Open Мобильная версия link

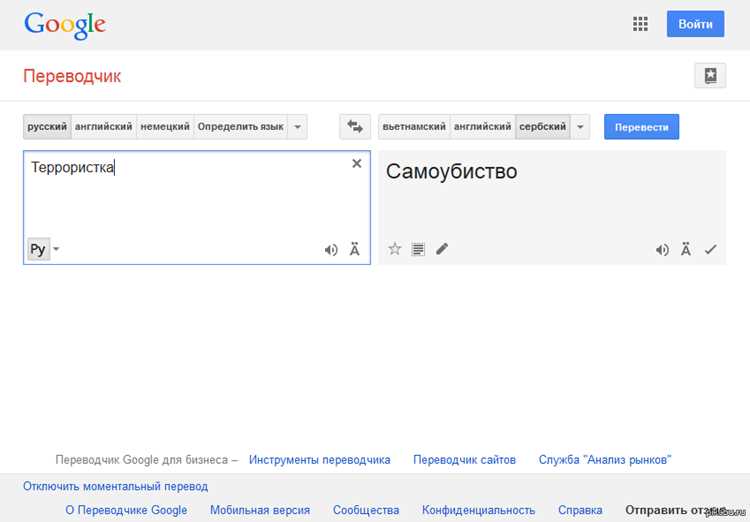(260, 510)
